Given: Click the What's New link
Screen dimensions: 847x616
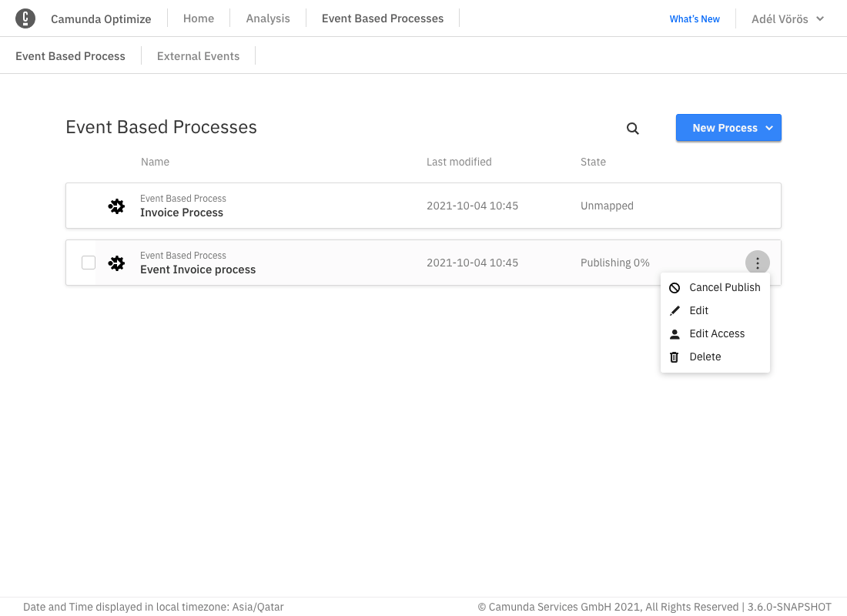Looking at the screenshot, I should pyautogui.click(x=695, y=18).
